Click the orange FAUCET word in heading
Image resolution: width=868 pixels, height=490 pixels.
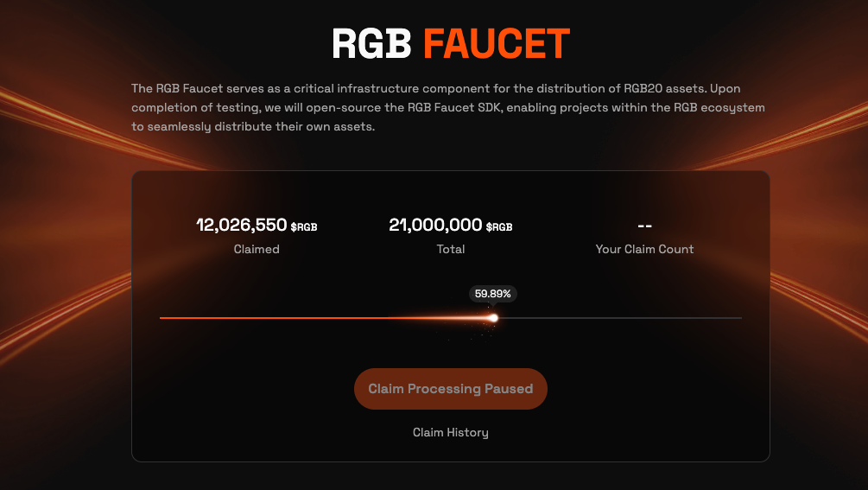497,43
